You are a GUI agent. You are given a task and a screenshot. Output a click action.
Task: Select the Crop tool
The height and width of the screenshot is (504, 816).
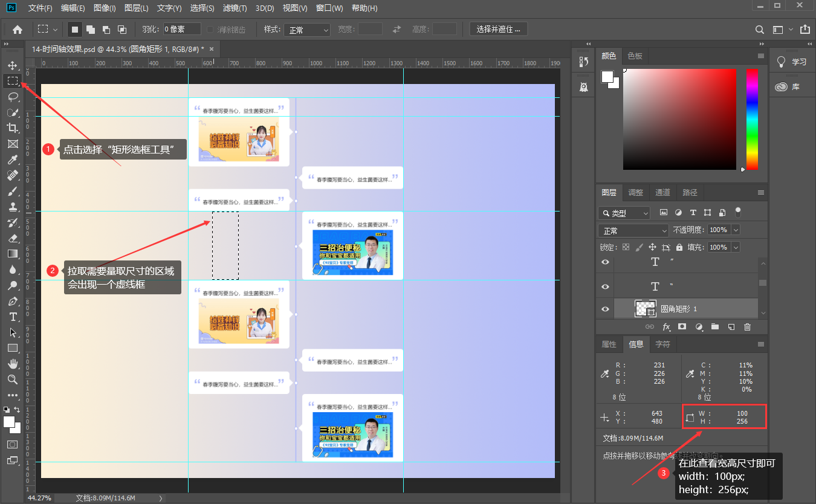pos(12,128)
